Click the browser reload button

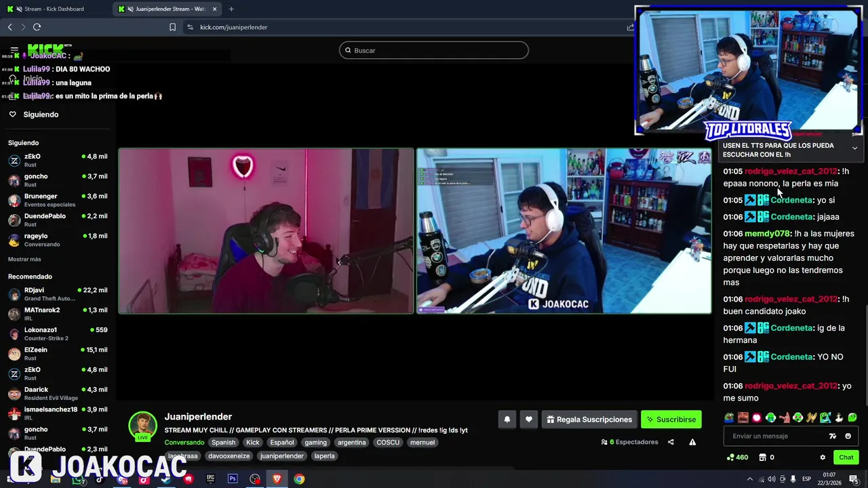(x=37, y=27)
